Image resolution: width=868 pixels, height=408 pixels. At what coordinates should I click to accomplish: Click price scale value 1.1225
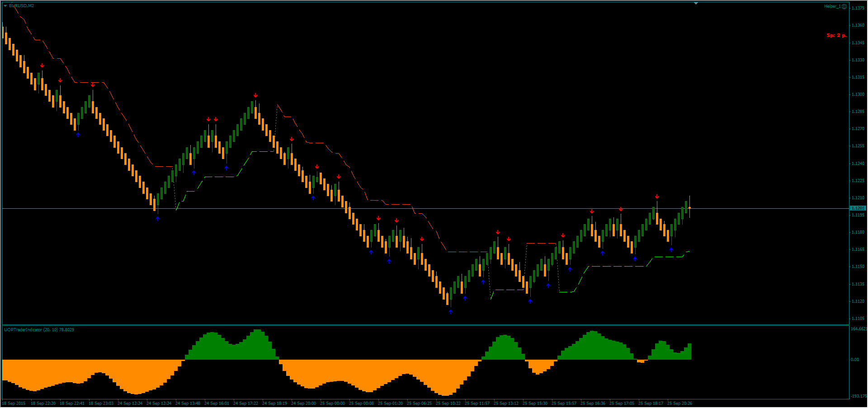[x=858, y=181]
